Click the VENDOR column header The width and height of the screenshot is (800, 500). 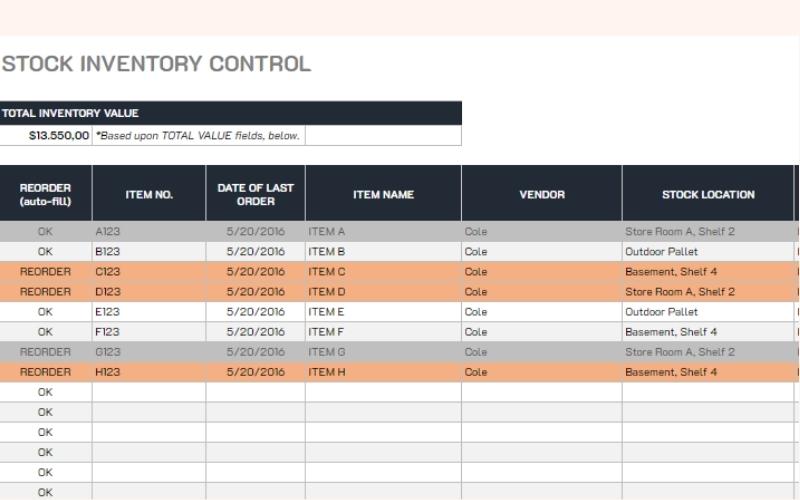(x=541, y=194)
